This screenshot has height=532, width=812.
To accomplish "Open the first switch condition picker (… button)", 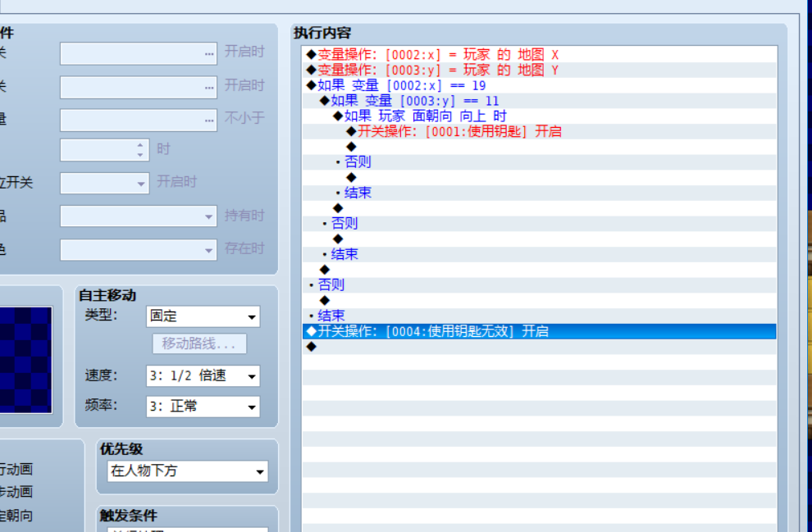I will point(208,54).
